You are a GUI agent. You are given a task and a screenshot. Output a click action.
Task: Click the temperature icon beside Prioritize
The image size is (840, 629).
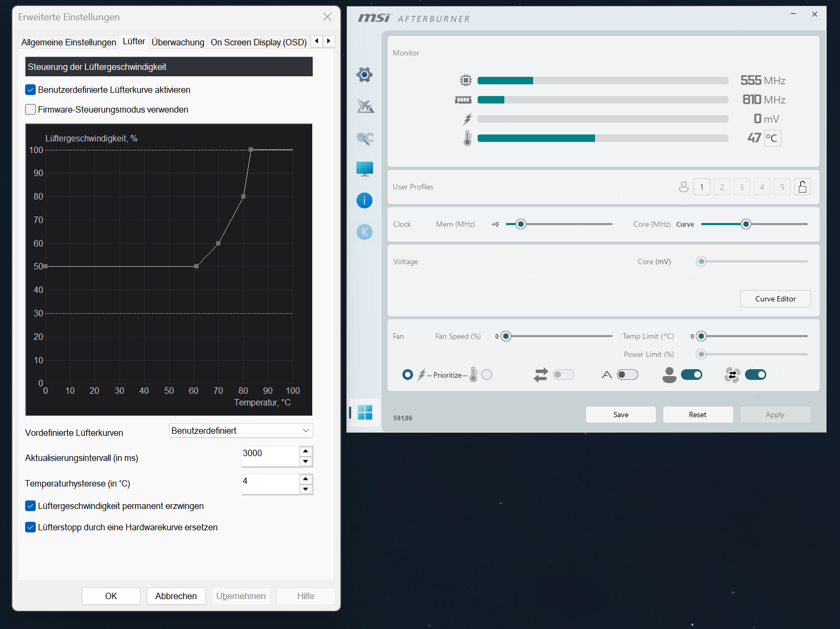[473, 375]
